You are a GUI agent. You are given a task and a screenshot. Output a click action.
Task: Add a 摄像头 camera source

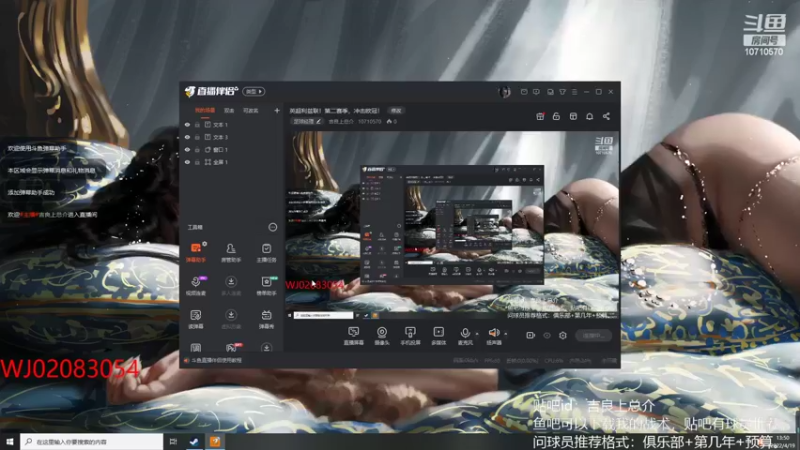[x=382, y=336]
